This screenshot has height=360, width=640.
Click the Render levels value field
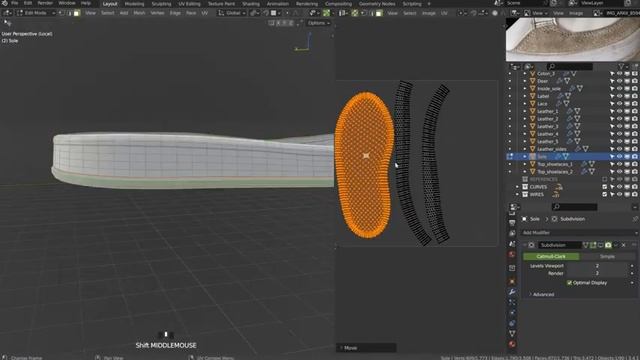point(597,273)
